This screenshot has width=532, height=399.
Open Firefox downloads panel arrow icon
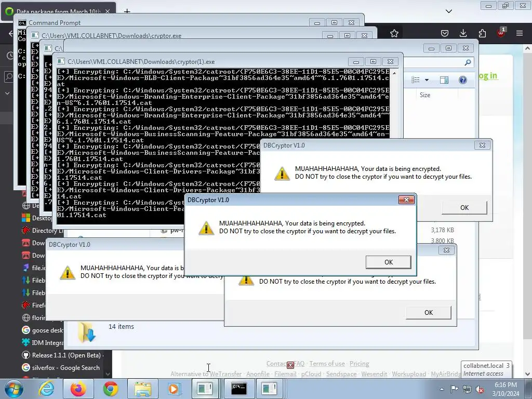[x=463, y=33]
